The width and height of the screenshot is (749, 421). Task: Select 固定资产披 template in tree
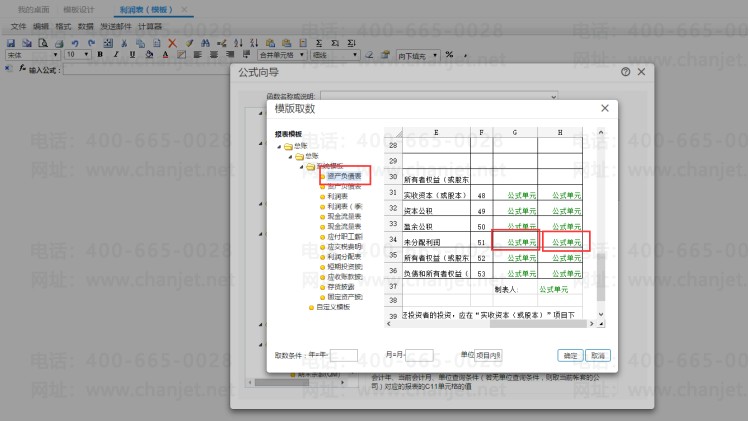[344, 297]
